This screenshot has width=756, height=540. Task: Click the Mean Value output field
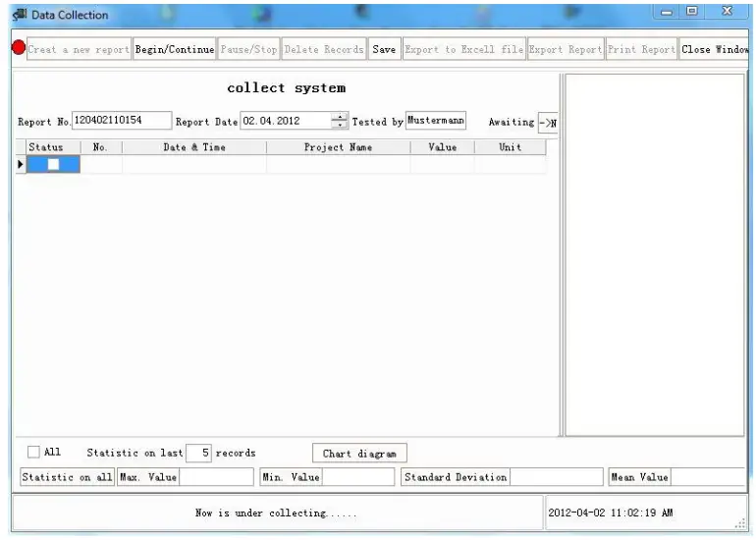(x=708, y=477)
